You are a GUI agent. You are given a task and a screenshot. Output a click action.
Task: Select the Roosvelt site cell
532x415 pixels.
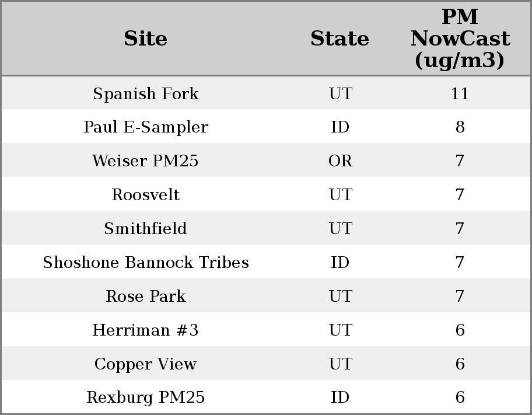point(145,195)
